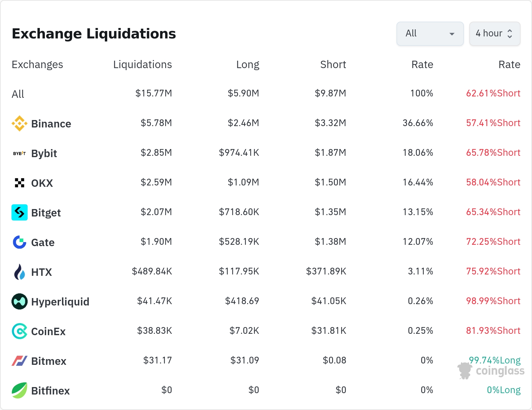Click the Bitfinex leaf logo icon
Image resolution: width=532 pixels, height=410 pixels.
point(20,390)
